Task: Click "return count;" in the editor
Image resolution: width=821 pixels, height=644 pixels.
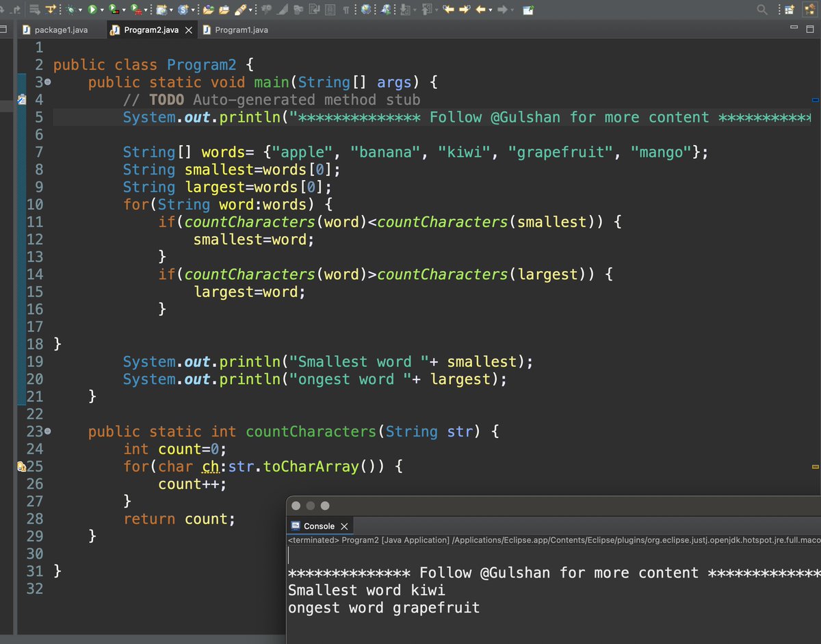Action: coord(179,519)
